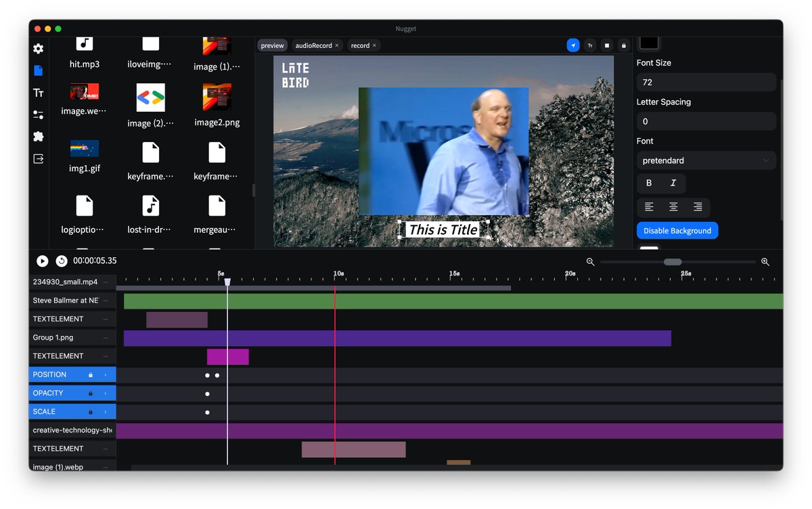812x509 pixels.
Task: Expand the POSITION track chevron
Action: pos(106,374)
